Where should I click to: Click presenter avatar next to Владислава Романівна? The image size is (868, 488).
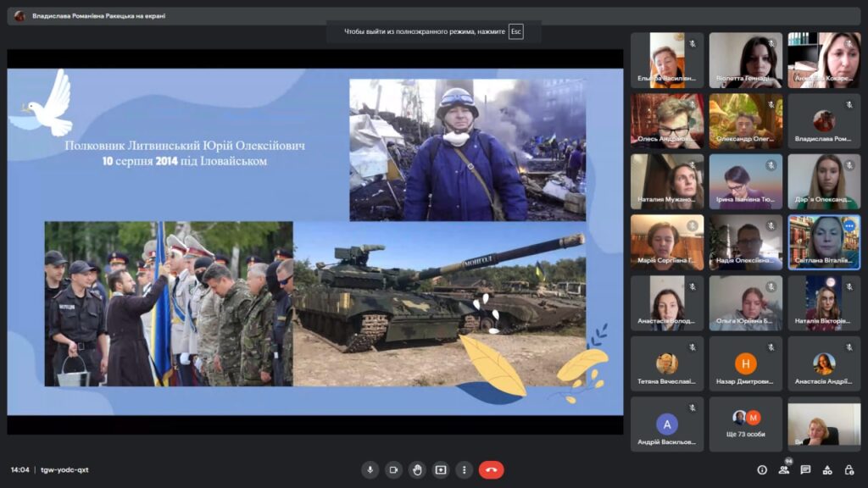pos(19,15)
